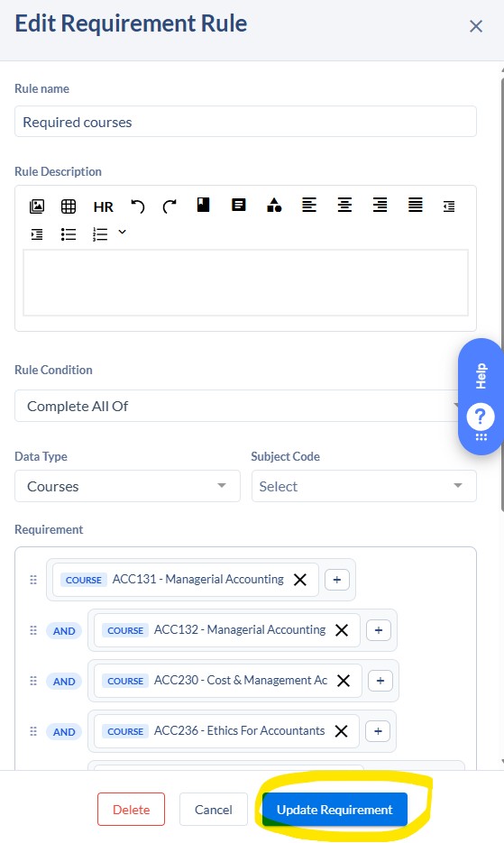Toggle the AND operator before ACC236
Image resolution: width=504 pixels, height=843 pixels.
(x=64, y=732)
